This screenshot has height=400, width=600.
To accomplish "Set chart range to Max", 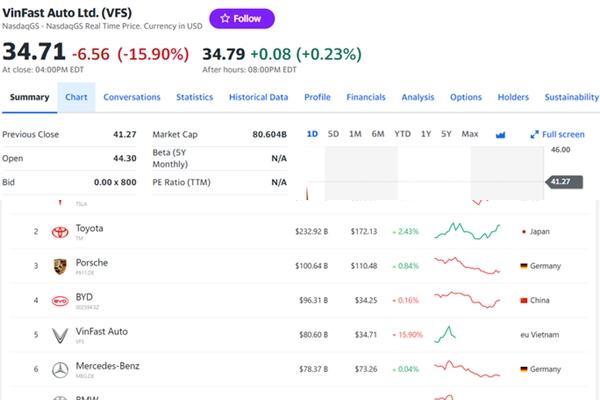I will (470, 134).
